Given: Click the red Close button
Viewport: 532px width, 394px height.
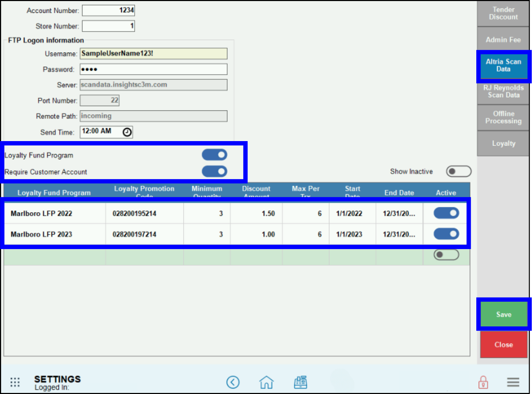Looking at the screenshot, I should 504,345.
